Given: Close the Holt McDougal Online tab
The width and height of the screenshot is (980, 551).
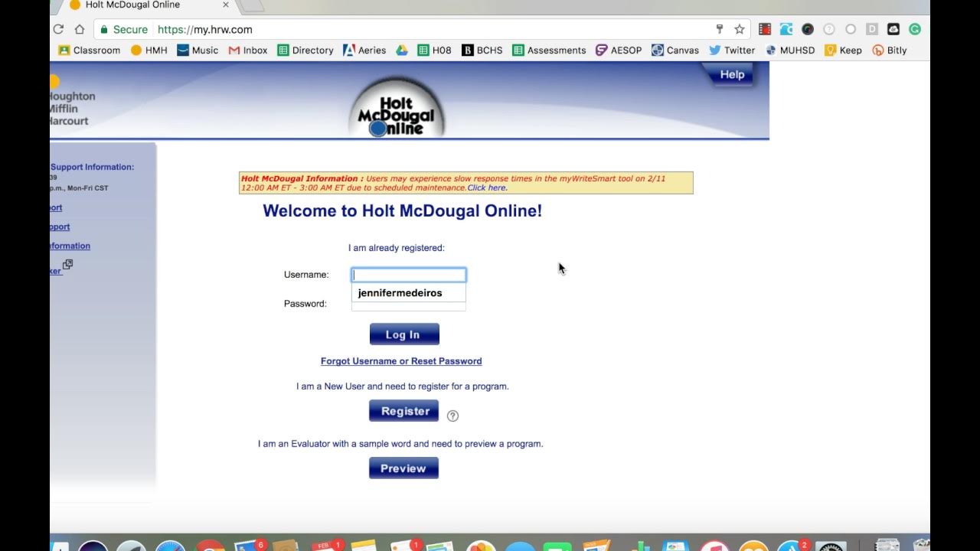Looking at the screenshot, I should [226, 5].
